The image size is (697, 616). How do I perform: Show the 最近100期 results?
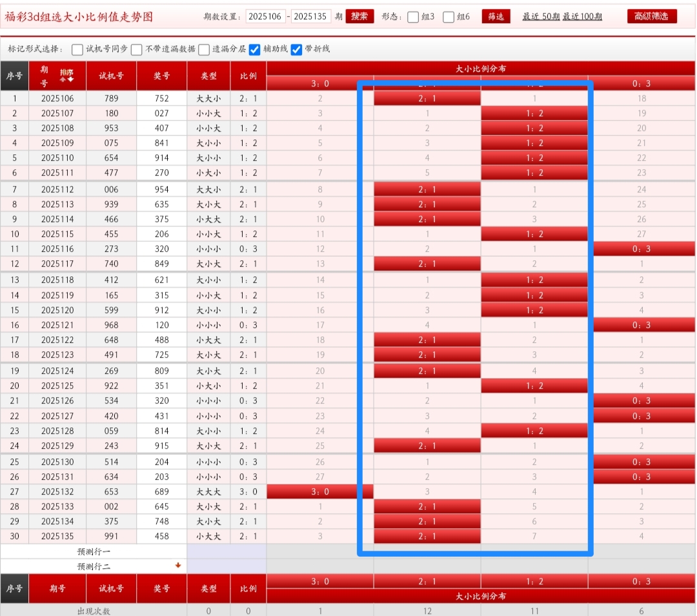[581, 17]
